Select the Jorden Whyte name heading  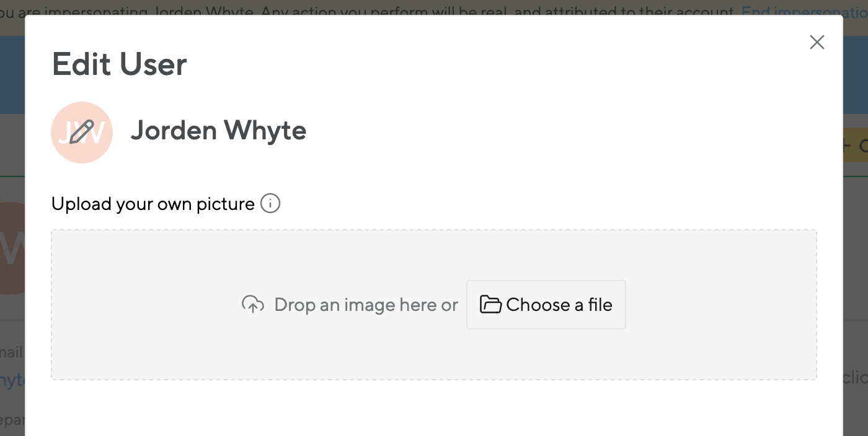(218, 131)
